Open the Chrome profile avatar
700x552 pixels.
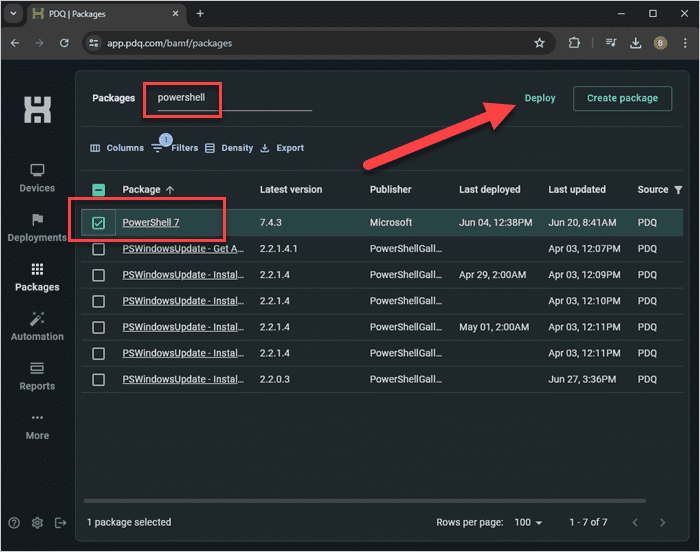tap(660, 43)
